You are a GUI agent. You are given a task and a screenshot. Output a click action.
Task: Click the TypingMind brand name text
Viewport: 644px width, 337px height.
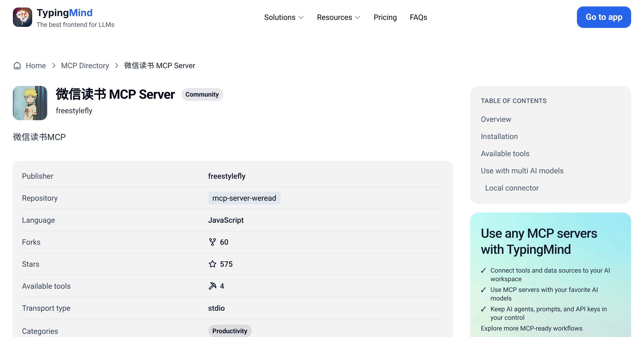(64, 13)
